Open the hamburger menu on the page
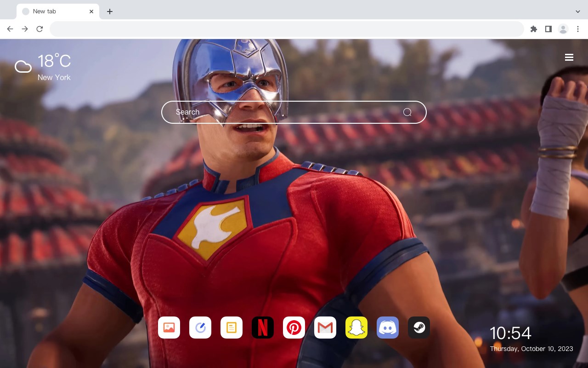Image resolution: width=588 pixels, height=368 pixels. (x=569, y=57)
